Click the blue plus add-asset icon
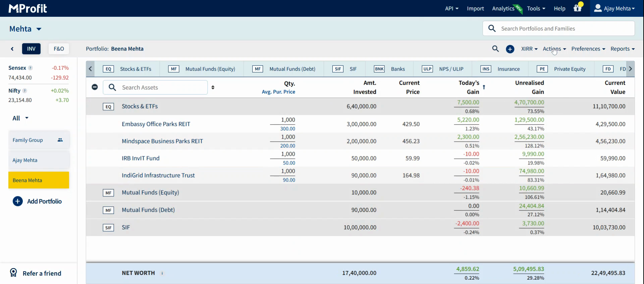644x284 pixels. pos(510,49)
